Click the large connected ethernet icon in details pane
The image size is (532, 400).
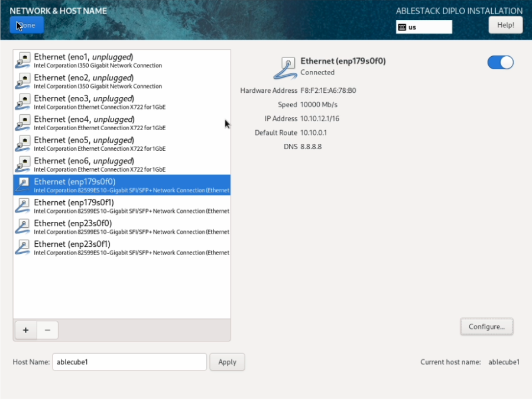[285, 68]
